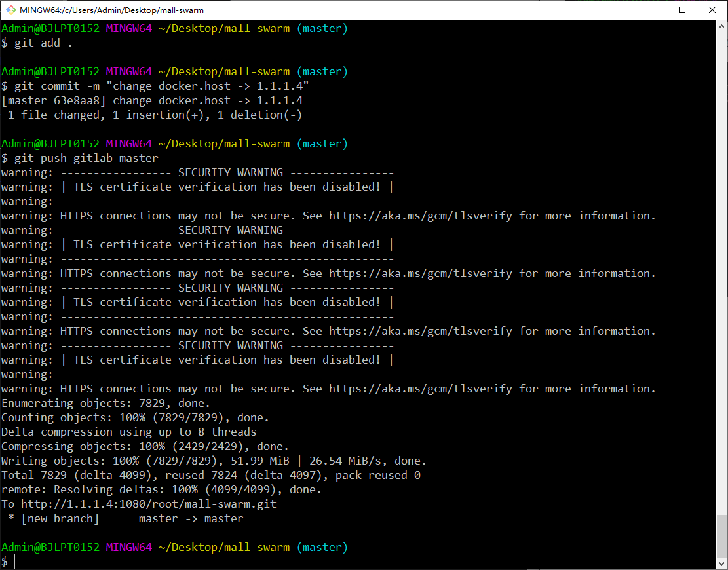Viewport: 728px width, 570px height.
Task: Click the "[new branch]" text
Action: pos(60,518)
